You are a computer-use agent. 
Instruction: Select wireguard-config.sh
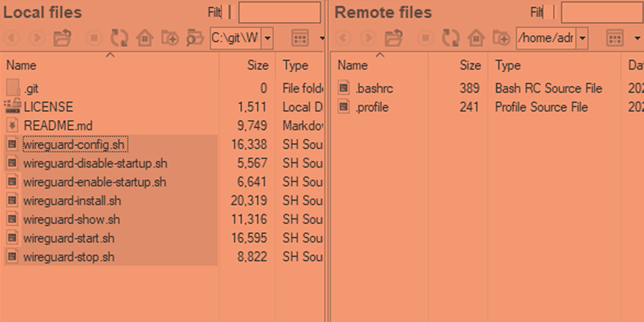tap(74, 145)
